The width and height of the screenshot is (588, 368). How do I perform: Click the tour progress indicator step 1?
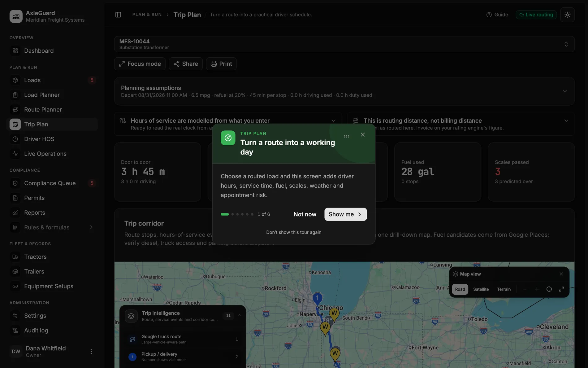[225, 214]
